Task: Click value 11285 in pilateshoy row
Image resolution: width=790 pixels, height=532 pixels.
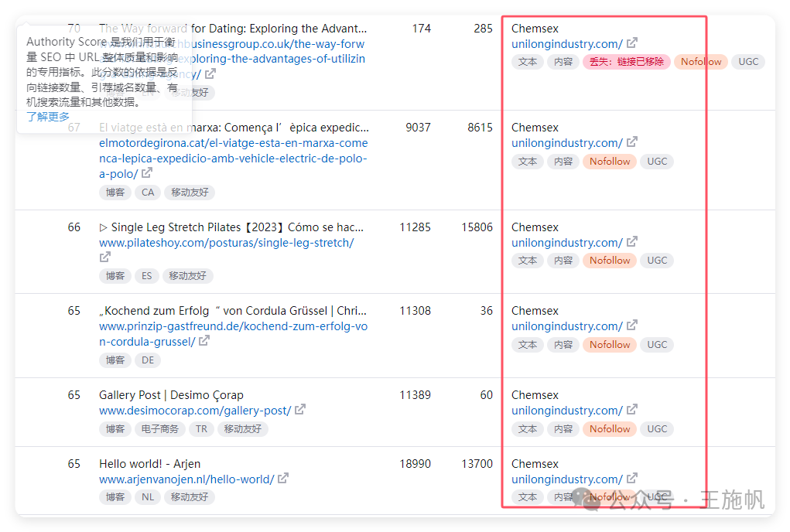Action: click(x=416, y=227)
